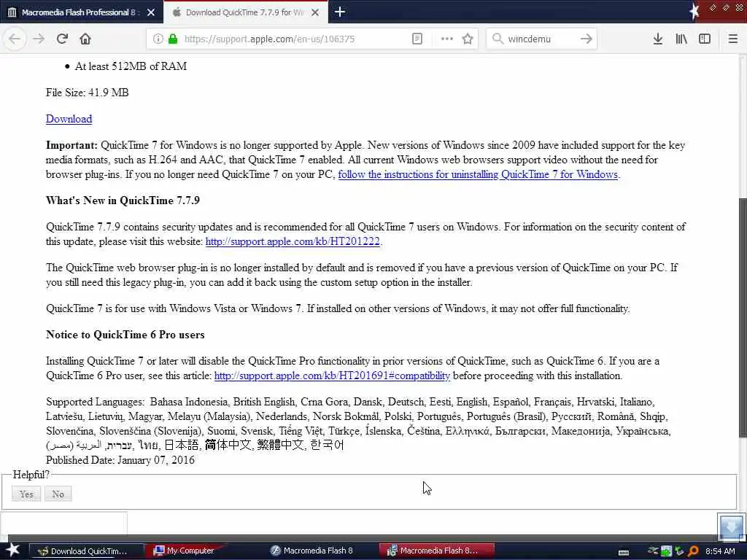This screenshot has height=560, width=747.
Task: Click the search magnifier icon
Action: pyautogui.click(x=498, y=39)
